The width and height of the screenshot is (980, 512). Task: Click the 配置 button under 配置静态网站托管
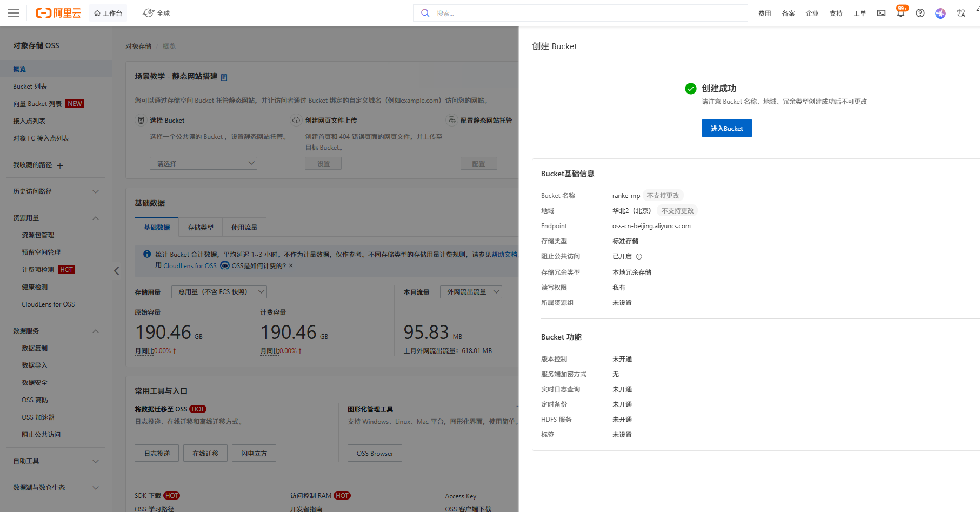(478, 163)
